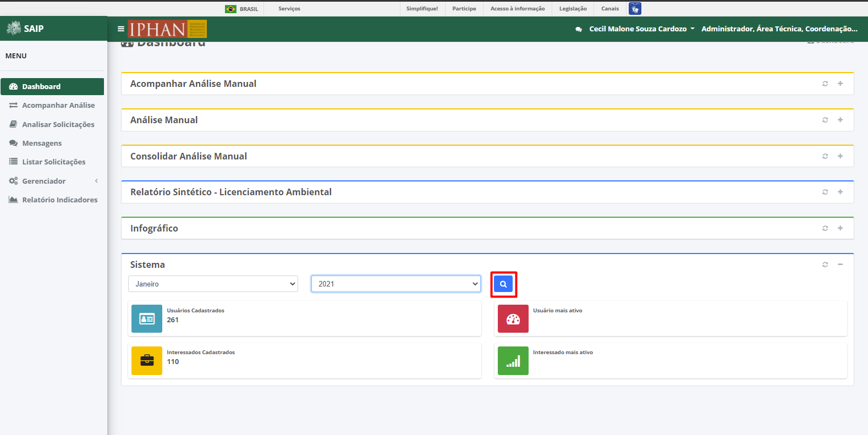Click Acesso à informação link
Screen dimensions: 868x435
tap(518, 9)
